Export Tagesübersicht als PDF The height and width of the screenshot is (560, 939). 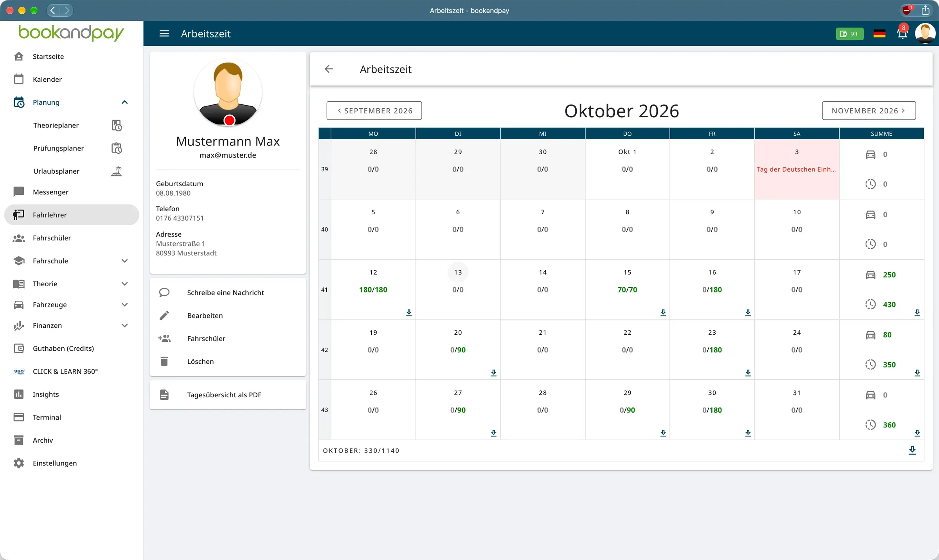pyautogui.click(x=228, y=395)
